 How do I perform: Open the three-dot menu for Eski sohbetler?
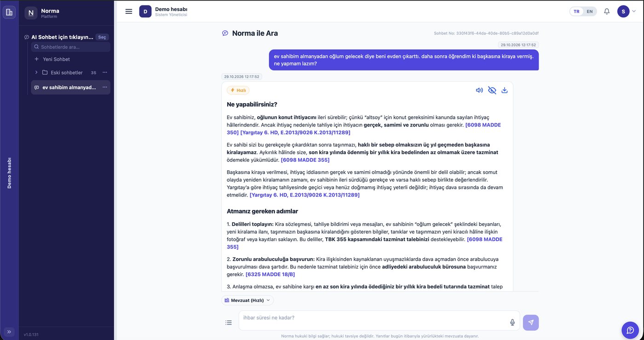coord(105,73)
